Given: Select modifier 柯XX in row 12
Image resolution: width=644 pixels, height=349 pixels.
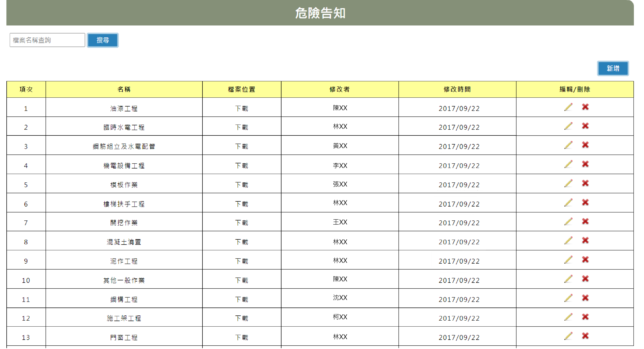Looking at the screenshot, I should tap(340, 317).
